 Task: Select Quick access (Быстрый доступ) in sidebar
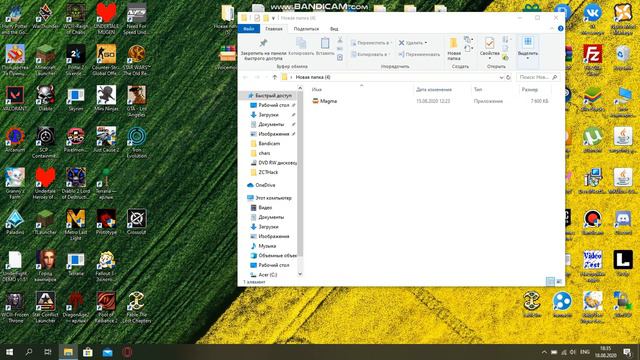(269, 95)
